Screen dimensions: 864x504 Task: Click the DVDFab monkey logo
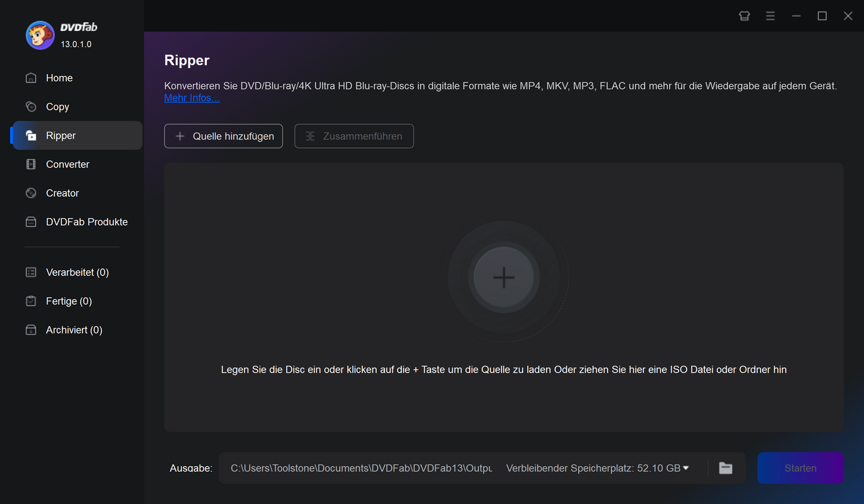(40, 35)
